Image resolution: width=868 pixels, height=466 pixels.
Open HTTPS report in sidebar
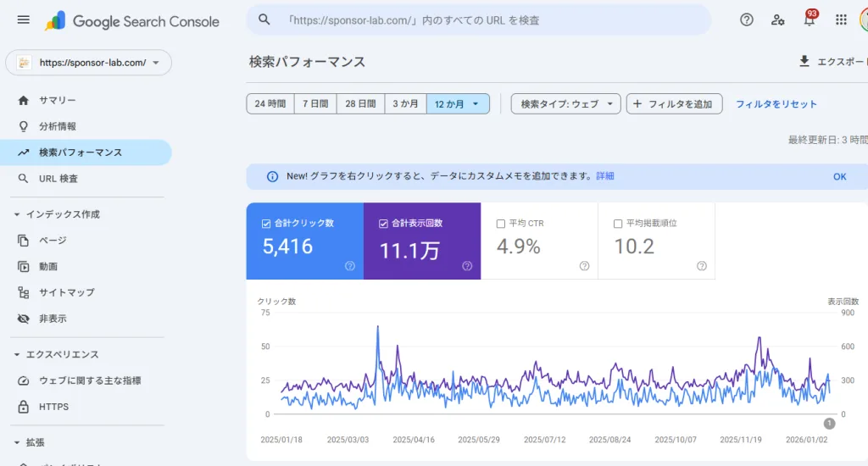86,406
